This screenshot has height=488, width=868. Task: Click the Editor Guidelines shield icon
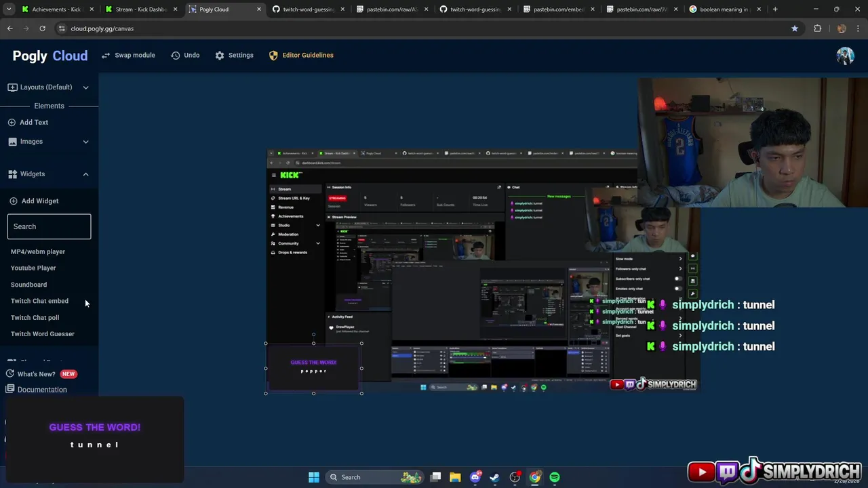click(273, 55)
